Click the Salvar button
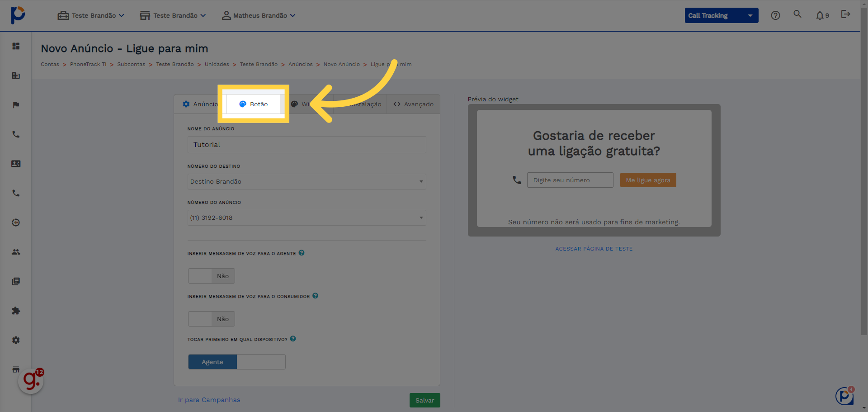 pyautogui.click(x=425, y=400)
